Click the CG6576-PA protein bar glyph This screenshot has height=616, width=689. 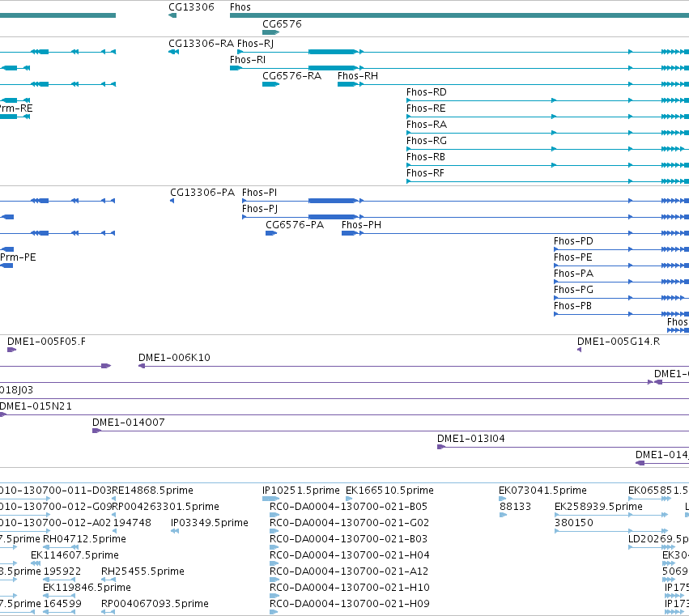click(271, 233)
